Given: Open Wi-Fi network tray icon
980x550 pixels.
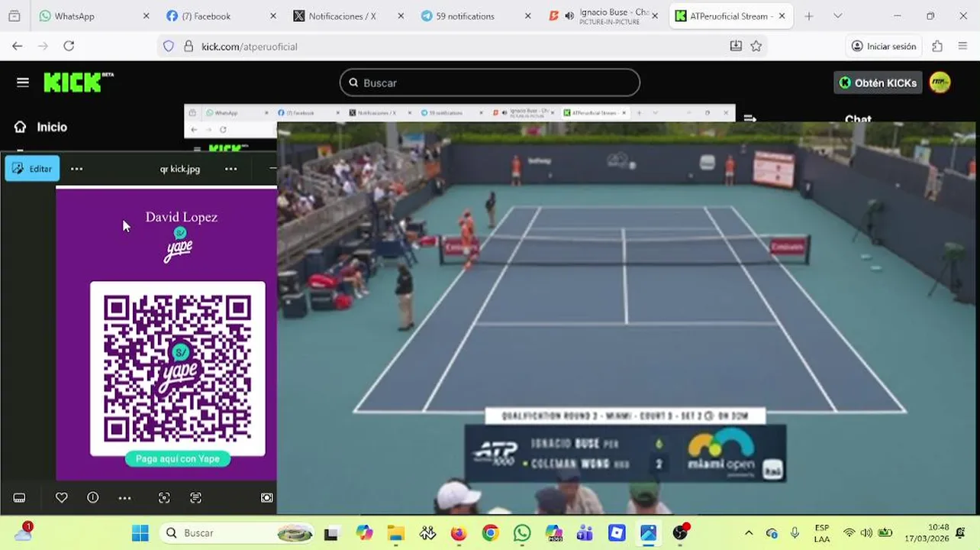Looking at the screenshot, I should 849,533.
